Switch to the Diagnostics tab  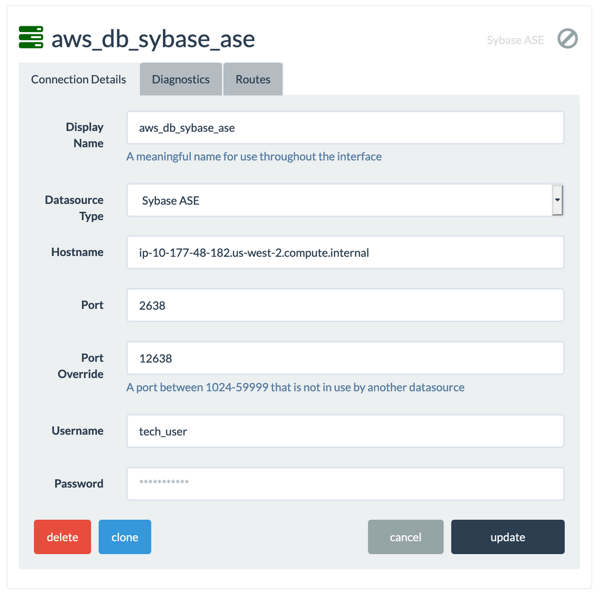pos(181,79)
